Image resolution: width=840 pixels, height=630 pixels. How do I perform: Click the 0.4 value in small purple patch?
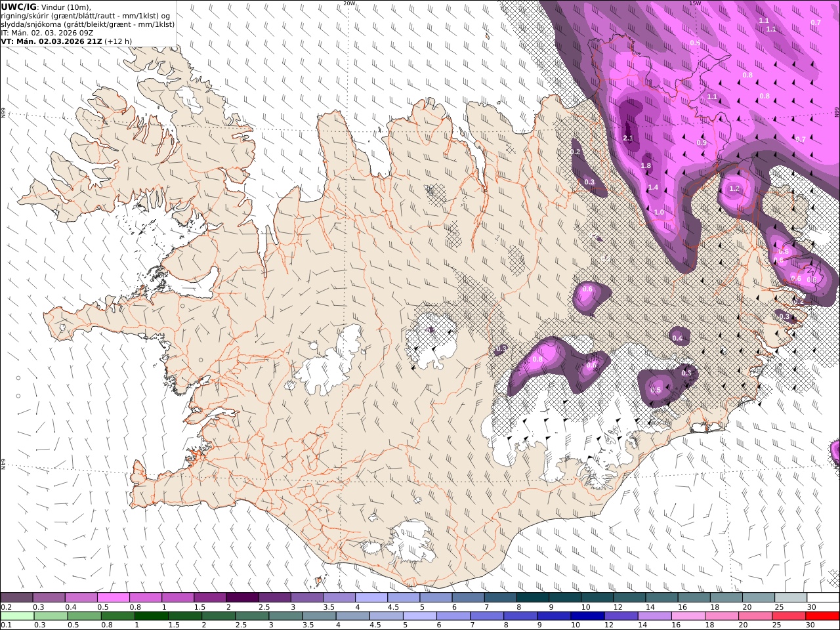(677, 339)
